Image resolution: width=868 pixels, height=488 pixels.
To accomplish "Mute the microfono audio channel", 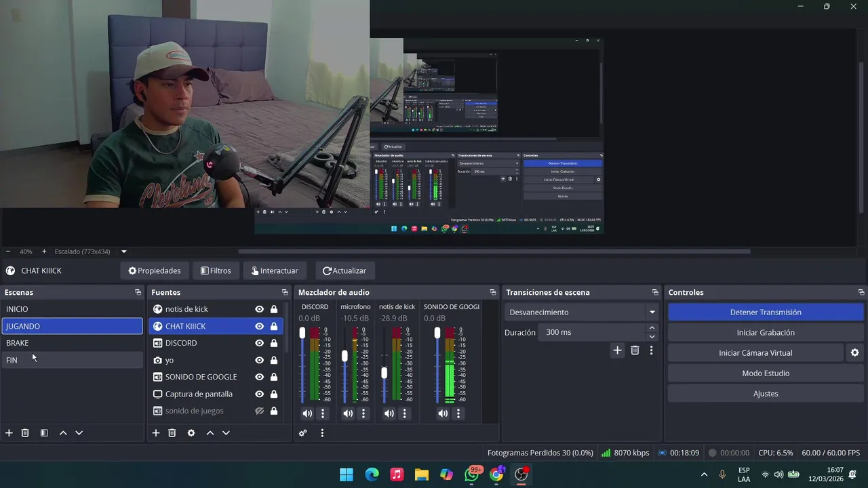I will click(x=348, y=413).
